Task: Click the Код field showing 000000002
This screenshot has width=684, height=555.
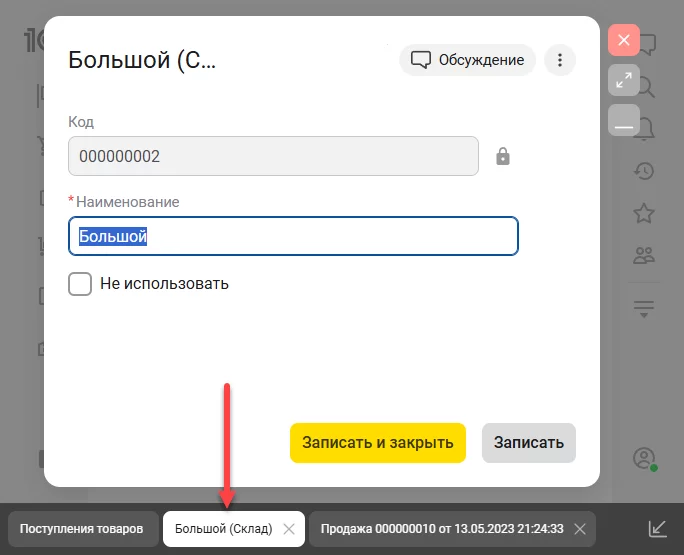Action: pyautogui.click(x=273, y=156)
